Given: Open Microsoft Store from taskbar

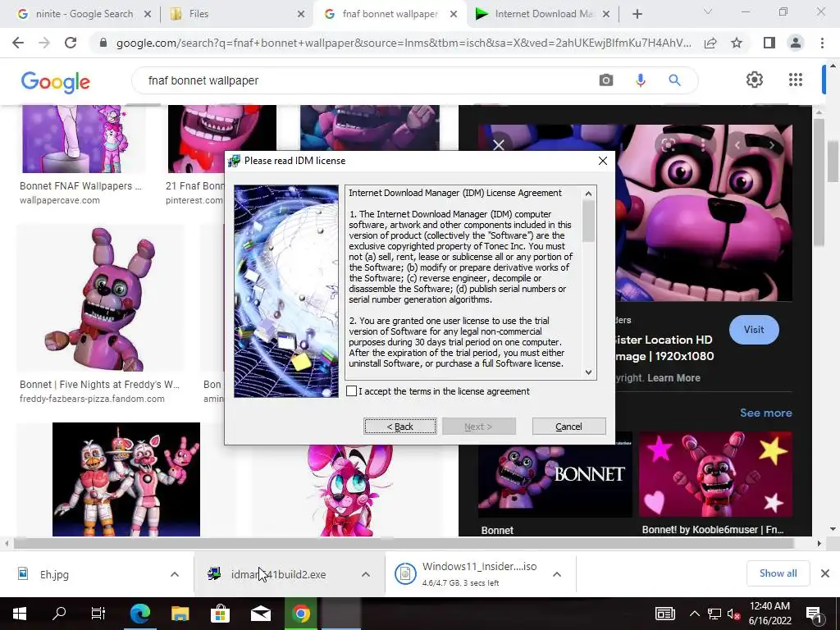Looking at the screenshot, I should coord(220,614).
